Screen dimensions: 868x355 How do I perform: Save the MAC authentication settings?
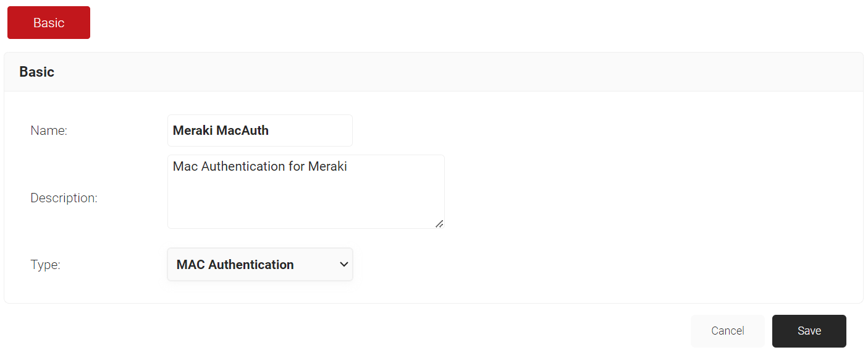pos(809,331)
